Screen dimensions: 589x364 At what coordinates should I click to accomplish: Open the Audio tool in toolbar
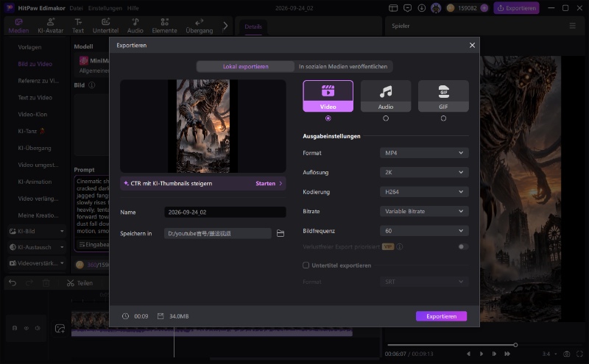pos(135,26)
